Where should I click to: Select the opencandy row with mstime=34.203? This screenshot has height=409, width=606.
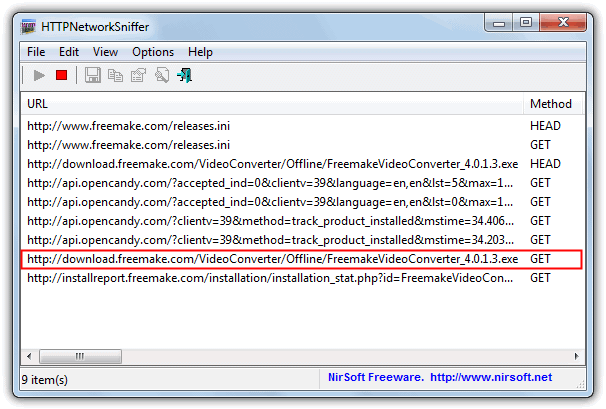point(301,240)
